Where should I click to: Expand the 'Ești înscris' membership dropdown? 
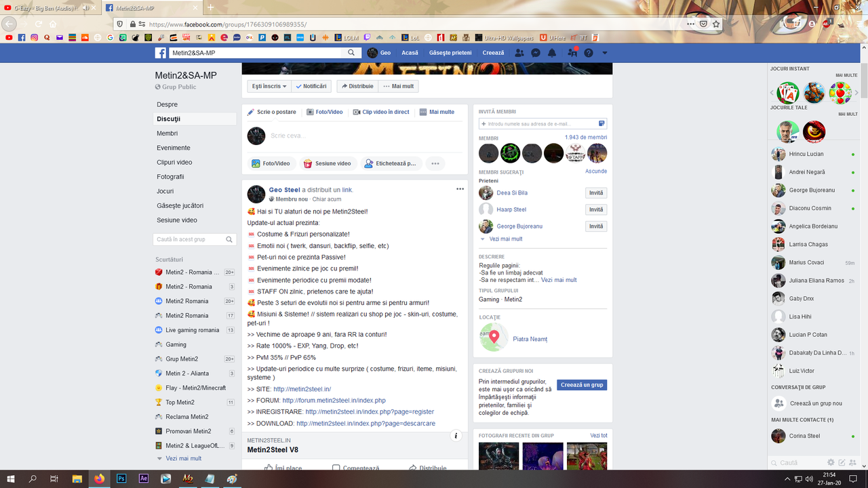pyautogui.click(x=269, y=86)
